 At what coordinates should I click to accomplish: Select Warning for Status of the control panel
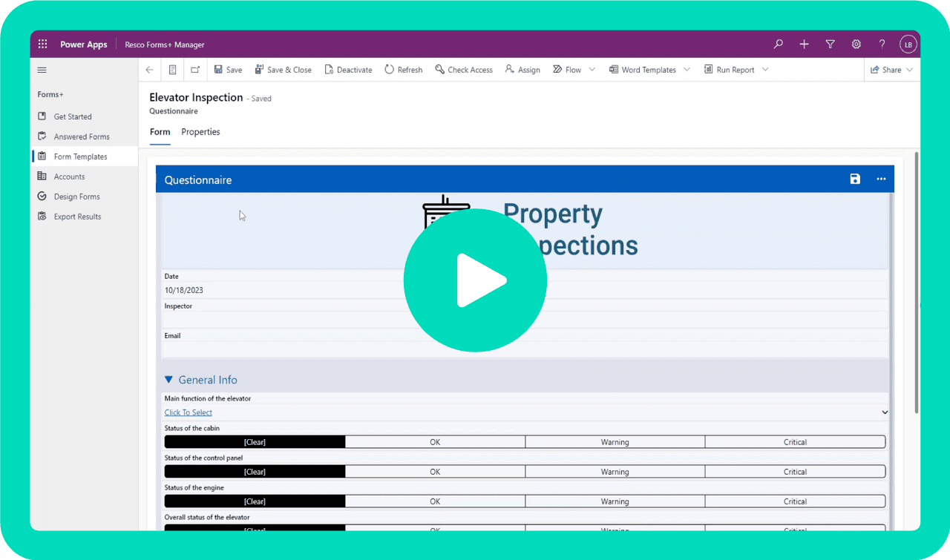click(615, 472)
